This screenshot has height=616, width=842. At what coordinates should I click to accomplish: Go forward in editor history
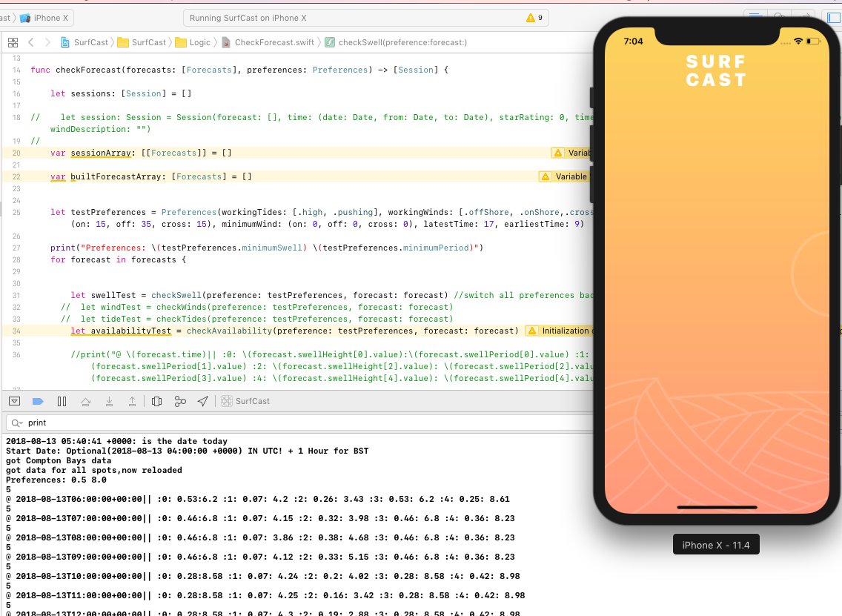[47, 42]
